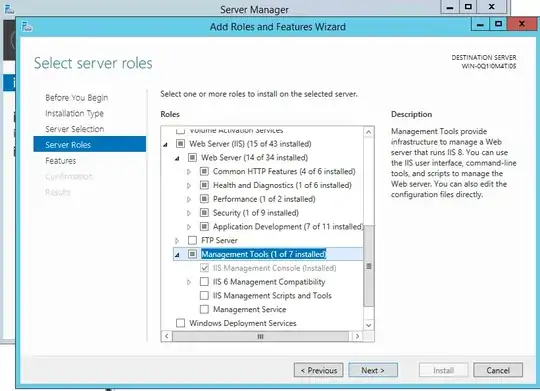Expand Common HTTP Features node
This screenshot has height=391, width=540.
[x=189, y=172]
